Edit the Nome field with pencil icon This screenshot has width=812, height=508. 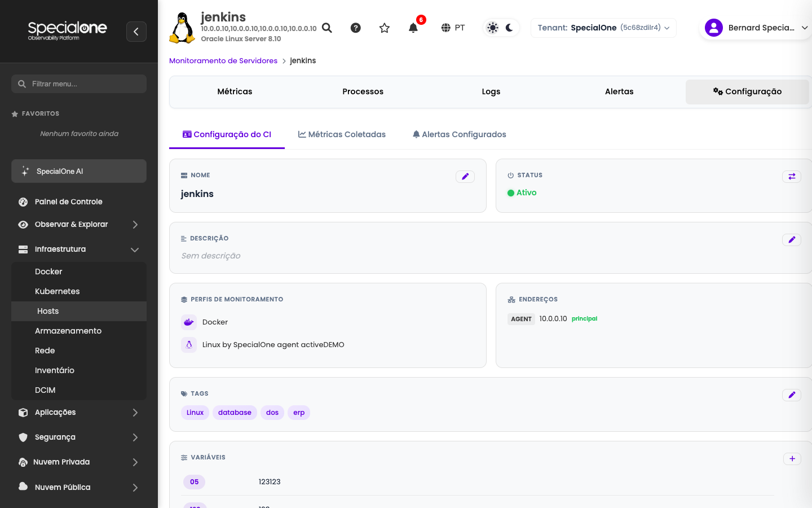pos(465,177)
